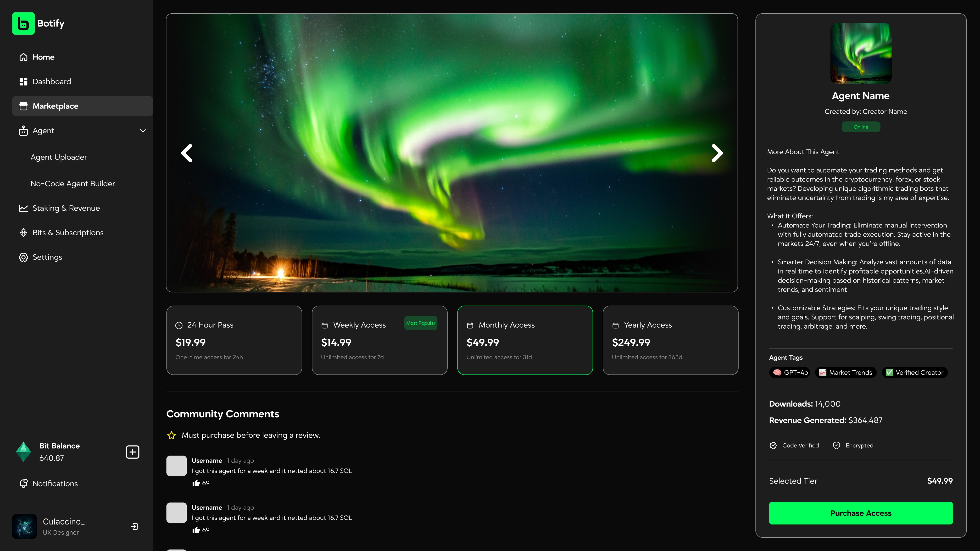Open the Marketplace tab
This screenshot has height=551, width=980.
coord(56,106)
